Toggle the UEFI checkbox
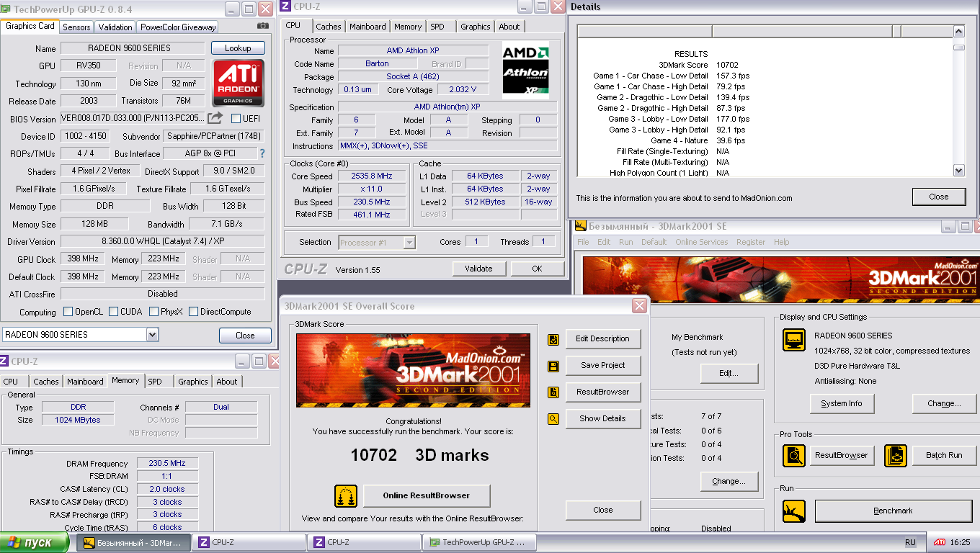 (236, 118)
